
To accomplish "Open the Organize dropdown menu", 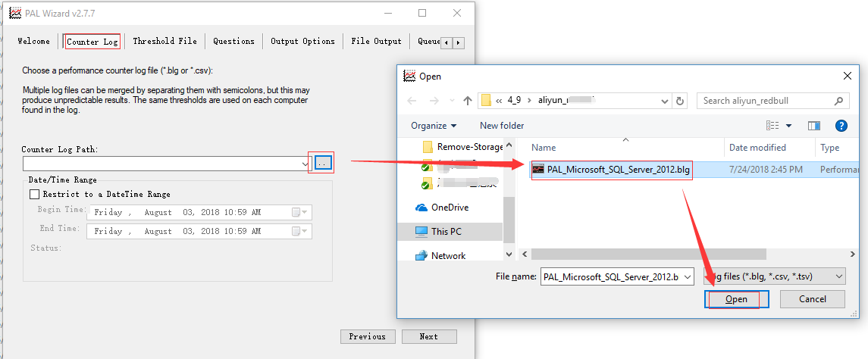I will tap(434, 126).
